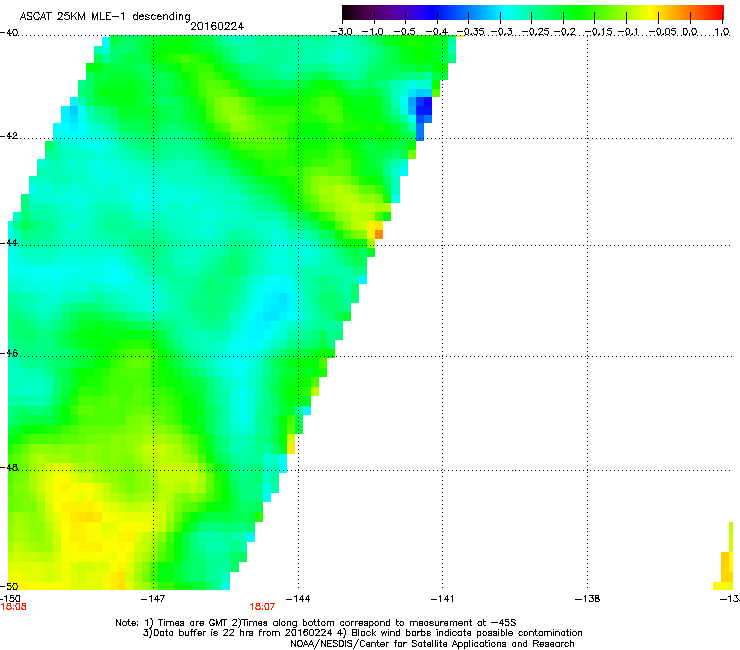740x650 pixels.
Task: Click the longitude label '-147'
Action: pyautogui.click(x=153, y=599)
